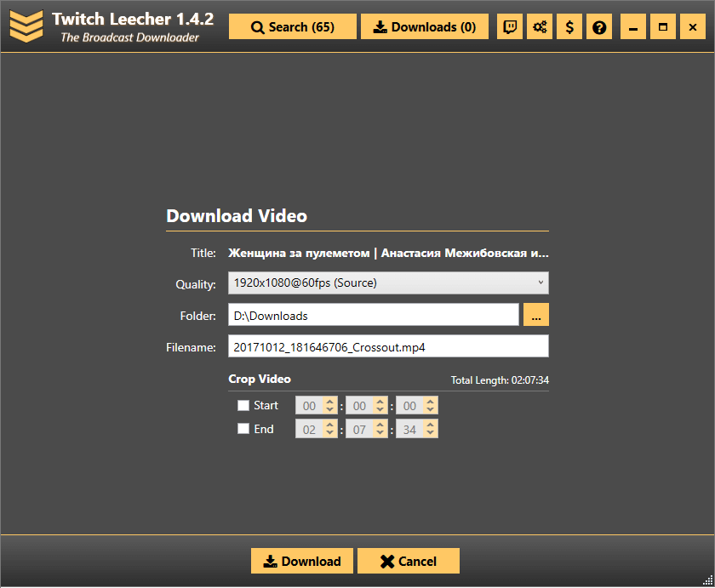Open preferences via the gears icon

(x=539, y=26)
